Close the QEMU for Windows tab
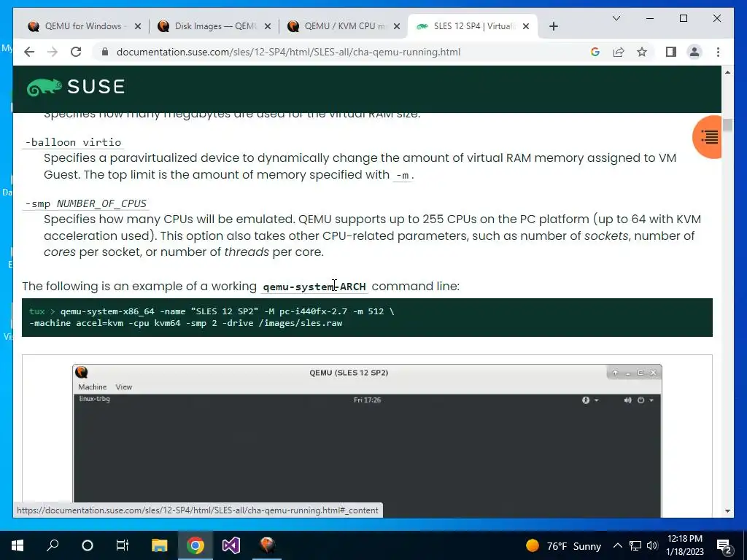747x560 pixels. [138, 26]
